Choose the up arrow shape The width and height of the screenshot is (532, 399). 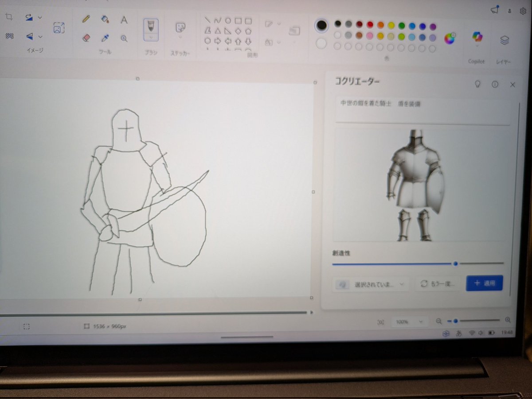[238, 41]
